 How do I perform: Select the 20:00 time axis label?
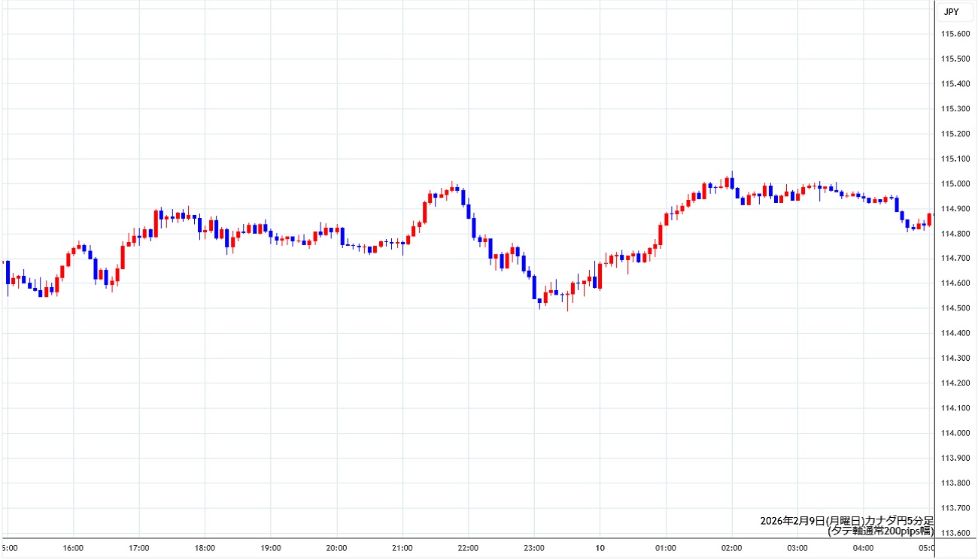336,547
